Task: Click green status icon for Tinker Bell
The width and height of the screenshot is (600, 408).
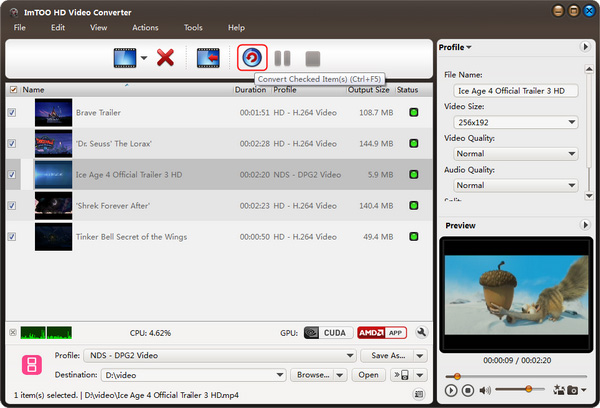Action: coord(414,237)
